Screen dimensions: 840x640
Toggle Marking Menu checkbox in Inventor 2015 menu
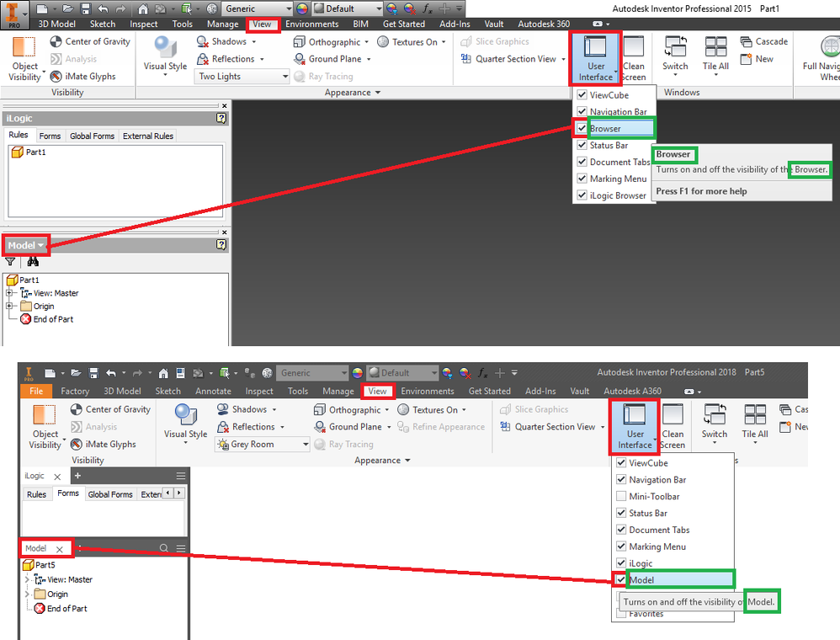(x=582, y=179)
